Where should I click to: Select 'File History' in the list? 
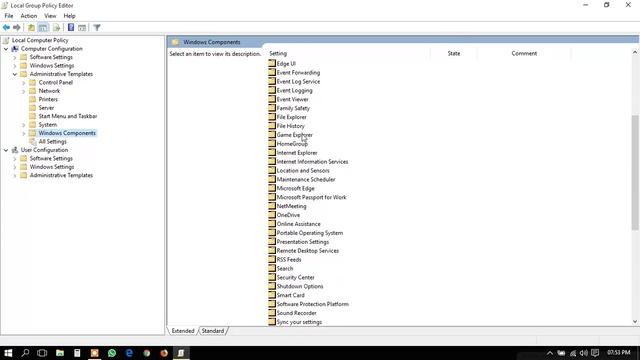[291, 126]
